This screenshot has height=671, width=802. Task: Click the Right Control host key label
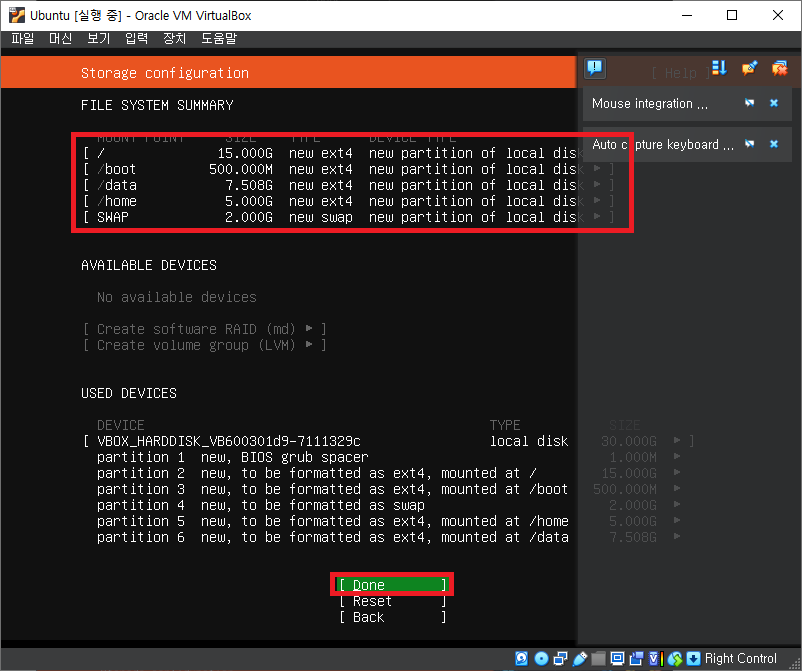click(740, 658)
